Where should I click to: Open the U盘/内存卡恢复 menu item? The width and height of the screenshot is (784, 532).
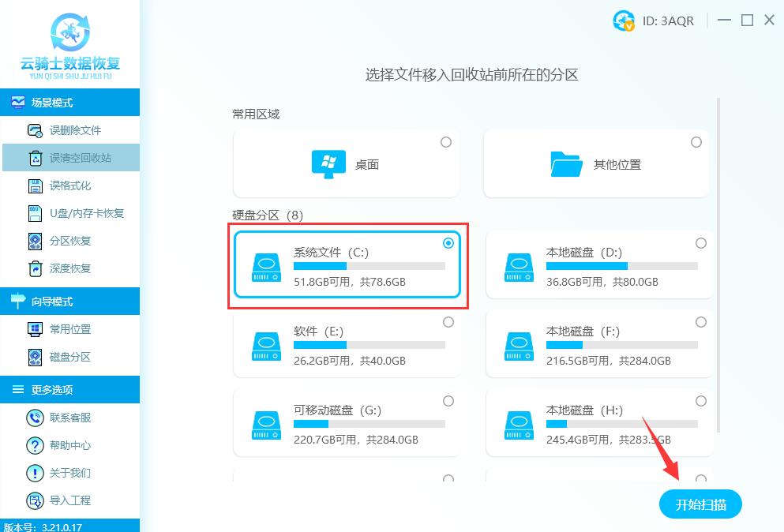pos(70,213)
